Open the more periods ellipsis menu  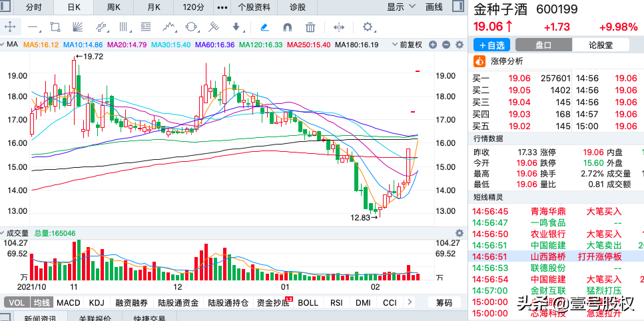tap(222, 7)
